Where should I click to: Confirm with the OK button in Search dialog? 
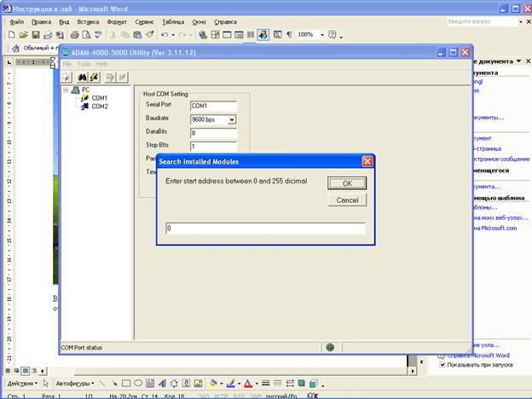(347, 183)
